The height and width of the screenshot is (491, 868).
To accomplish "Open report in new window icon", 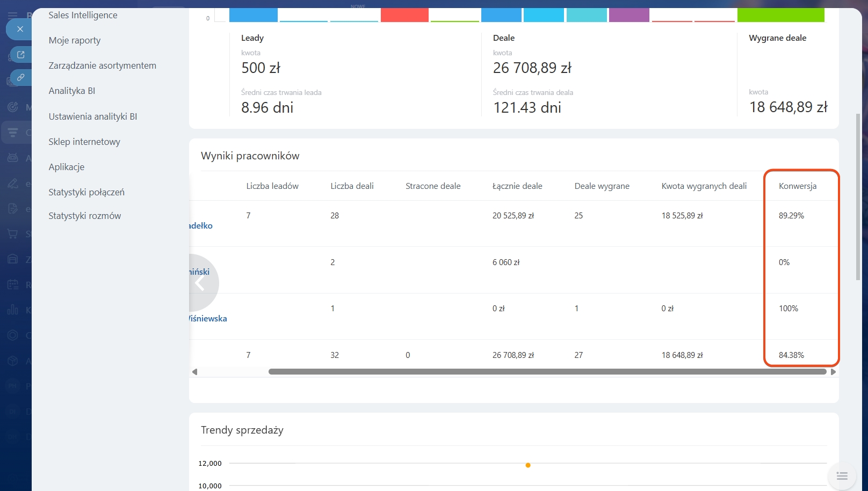I will (x=20, y=54).
